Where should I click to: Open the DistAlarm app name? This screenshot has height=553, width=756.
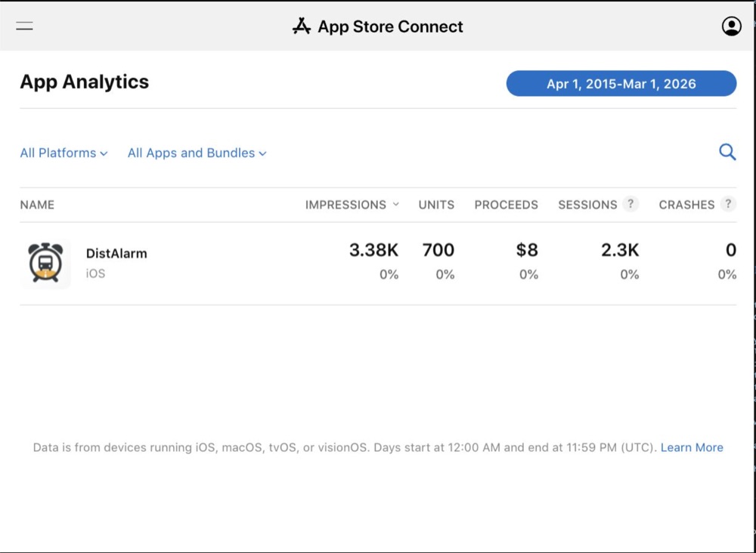(116, 253)
